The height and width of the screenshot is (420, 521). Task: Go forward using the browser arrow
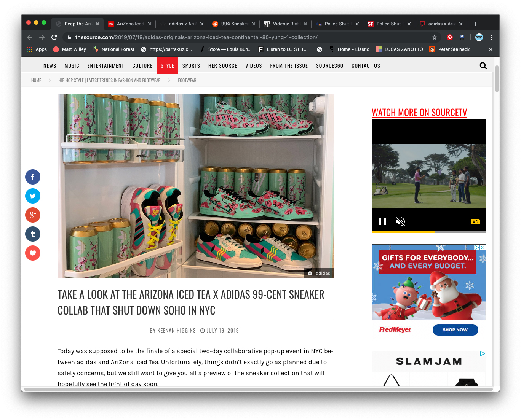pos(42,37)
